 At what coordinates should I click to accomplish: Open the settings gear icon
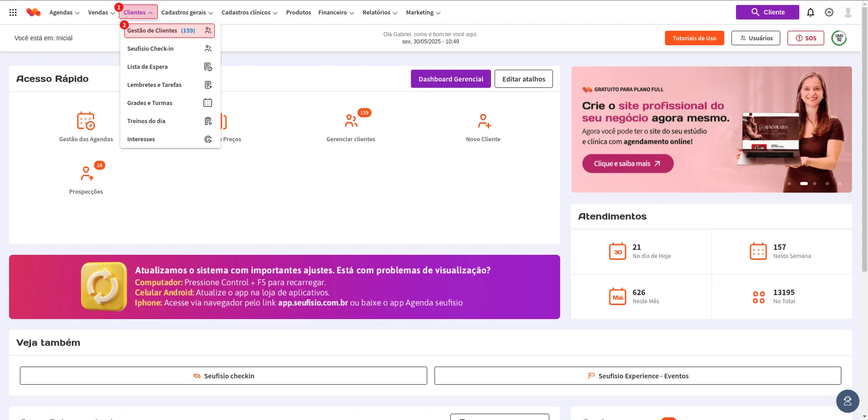(x=829, y=13)
